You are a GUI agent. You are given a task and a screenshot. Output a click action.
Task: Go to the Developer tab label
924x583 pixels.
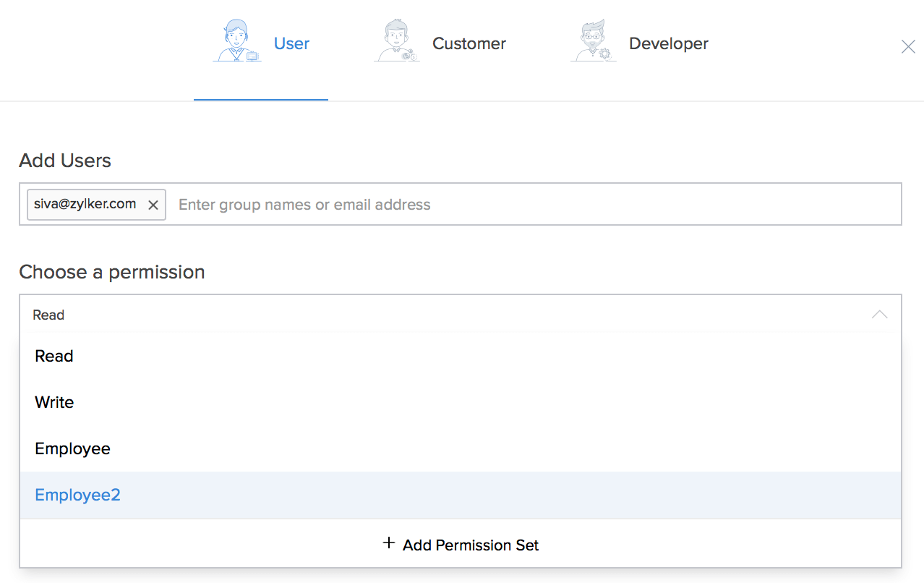[668, 43]
